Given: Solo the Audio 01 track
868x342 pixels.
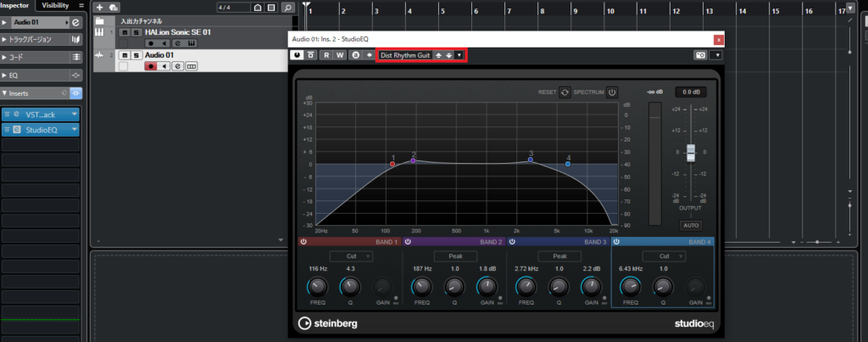Looking at the screenshot, I should click(135, 55).
